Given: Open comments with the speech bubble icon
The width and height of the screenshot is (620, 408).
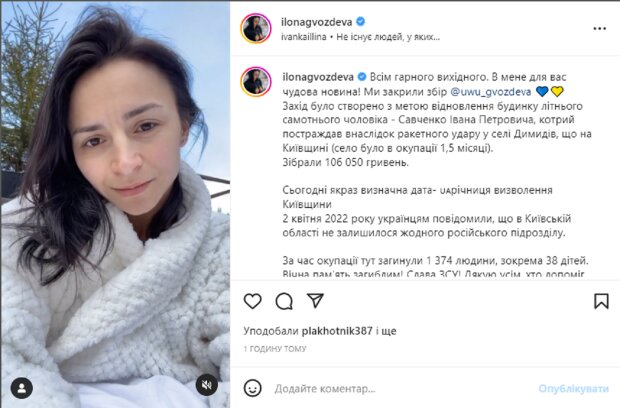Looking at the screenshot, I should [284, 301].
